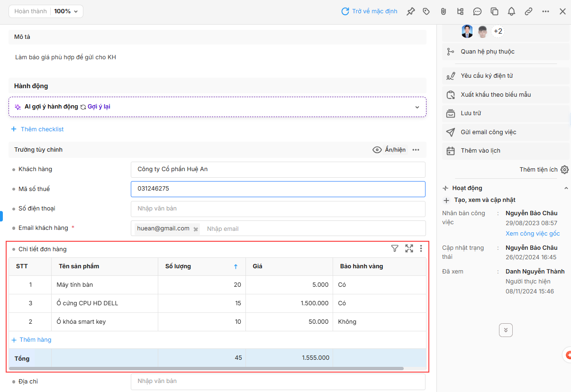Choose Xuất khẩu theo biểu mẫu
Image resolution: width=571 pixels, height=392 pixels.
pyautogui.click(x=495, y=95)
